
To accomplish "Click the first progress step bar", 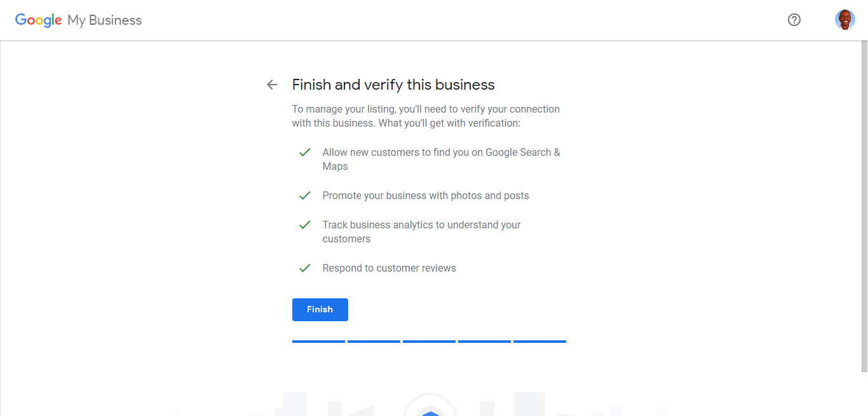I will pos(318,342).
